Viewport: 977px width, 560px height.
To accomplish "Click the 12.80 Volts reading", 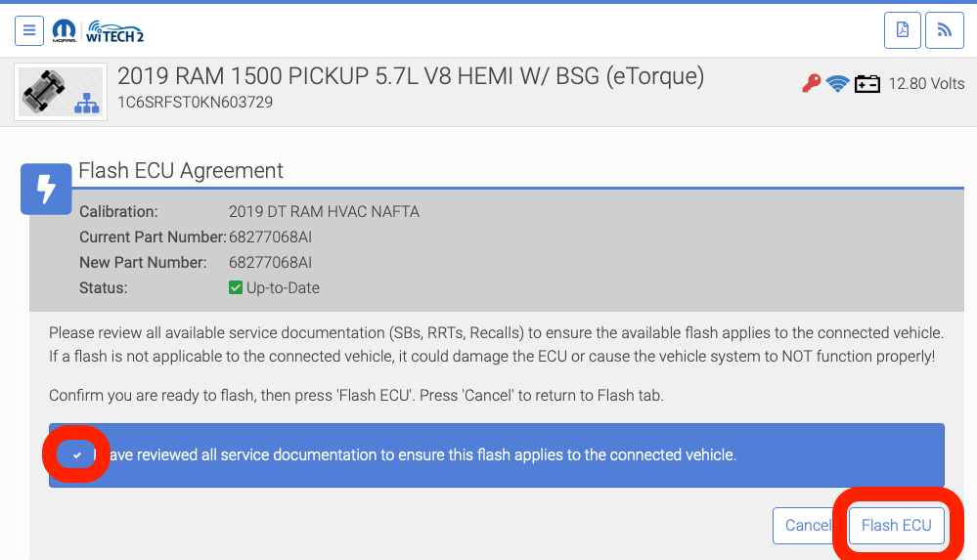I will coord(926,84).
